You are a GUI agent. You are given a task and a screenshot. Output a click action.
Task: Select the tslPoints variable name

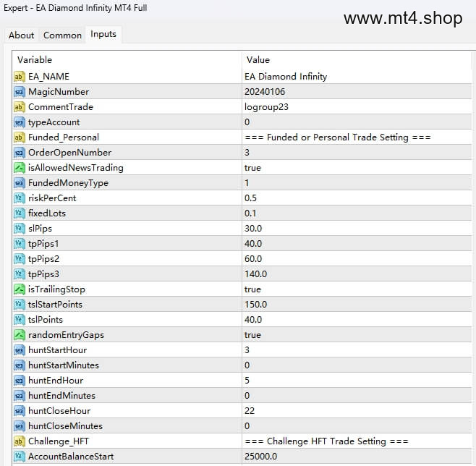[x=46, y=319]
